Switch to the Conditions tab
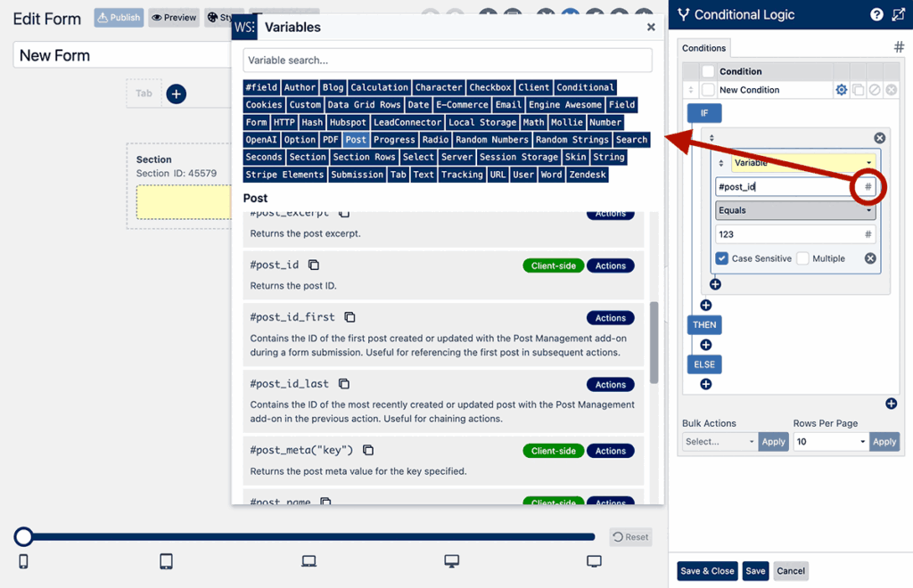This screenshot has width=913, height=588. coord(704,48)
